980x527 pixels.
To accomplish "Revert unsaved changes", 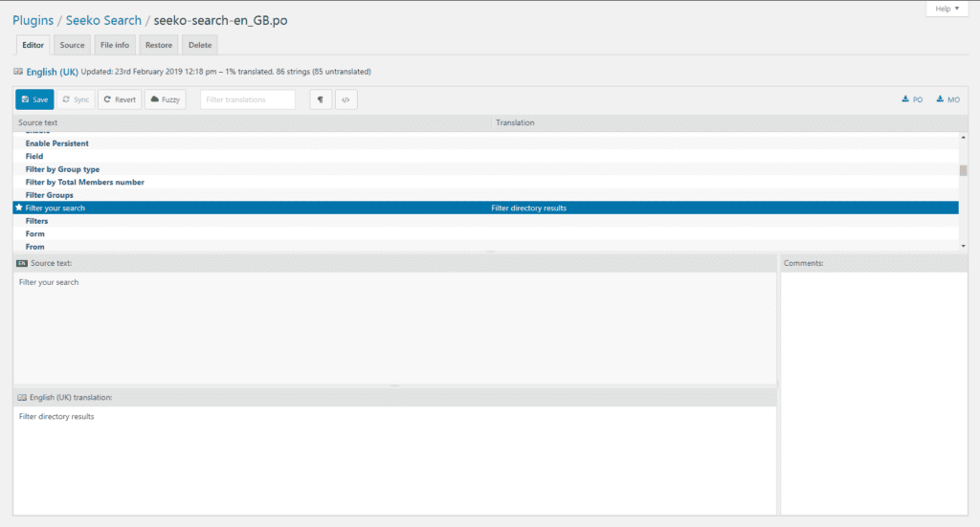I will [120, 99].
